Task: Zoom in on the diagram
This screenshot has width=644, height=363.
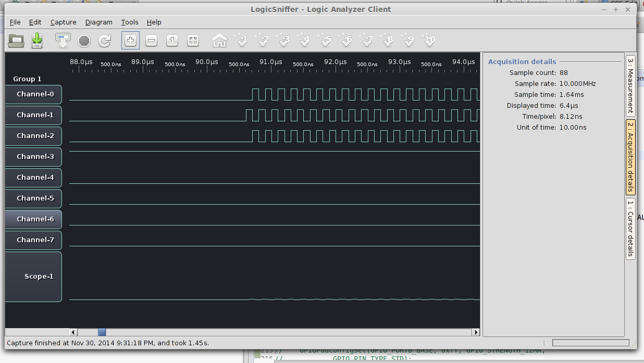Action: 131,40
